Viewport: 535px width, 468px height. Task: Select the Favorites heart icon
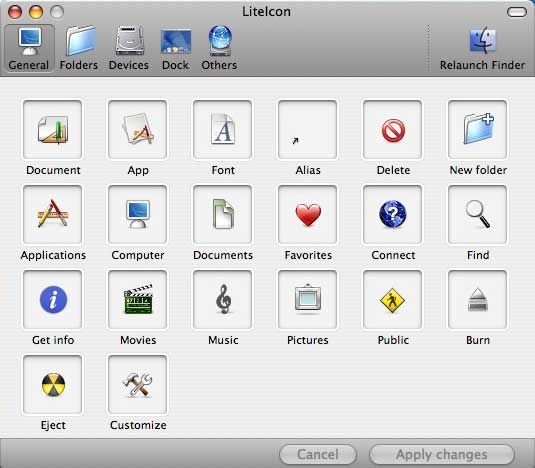coord(308,215)
